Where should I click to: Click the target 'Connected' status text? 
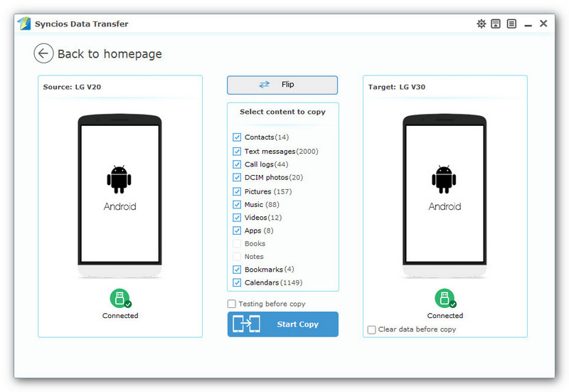coord(445,316)
